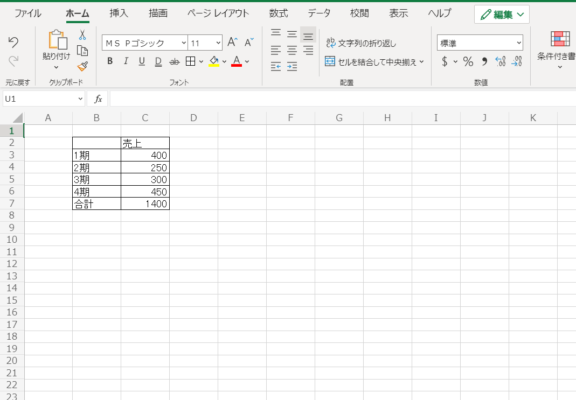Open the ヘルプ tab
The image size is (576, 400).
tap(439, 13)
